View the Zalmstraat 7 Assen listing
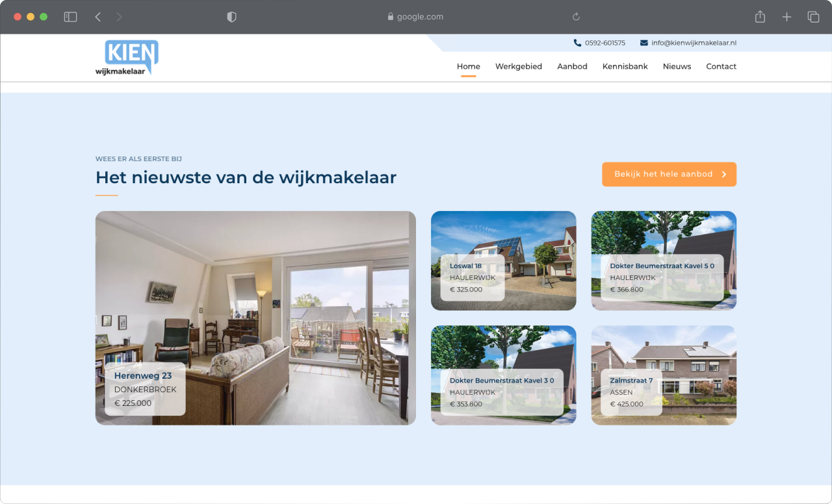 tap(664, 375)
